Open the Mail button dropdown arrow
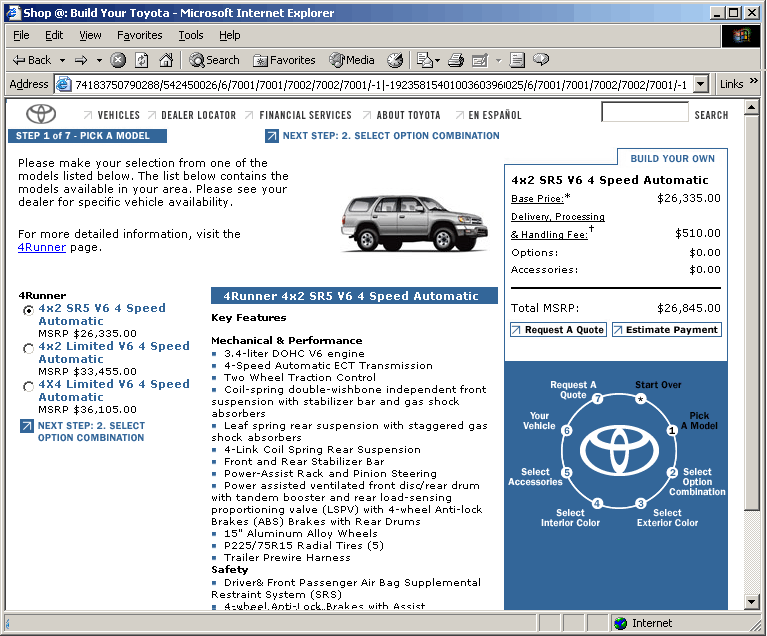Viewport: 767px width, 636px height. (437, 60)
